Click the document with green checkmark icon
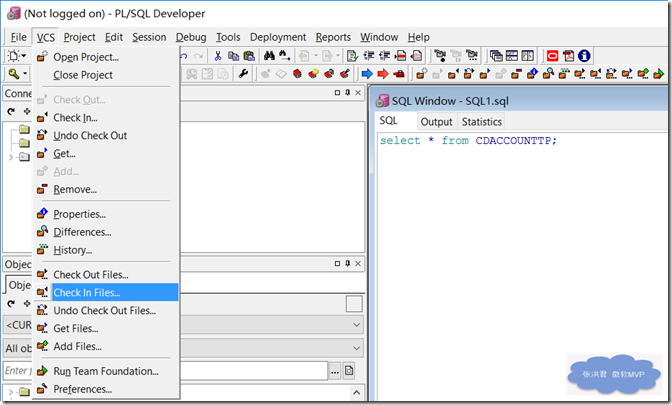672x405 pixels. pos(352,56)
